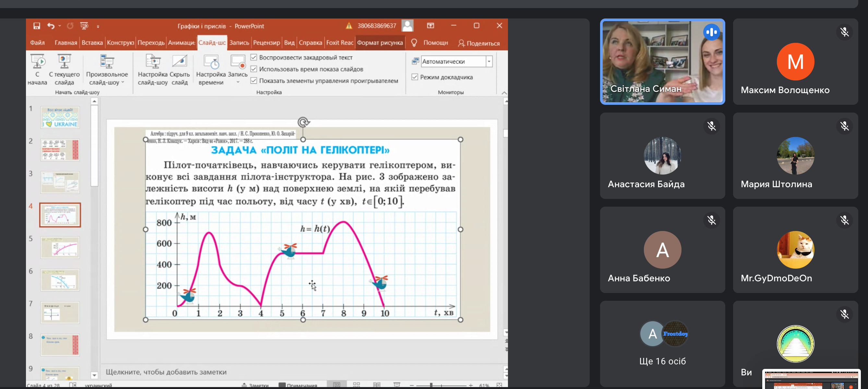Select Світлана Симан's video tile
Viewport: 868px width, 389px height.
(x=662, y=62)
